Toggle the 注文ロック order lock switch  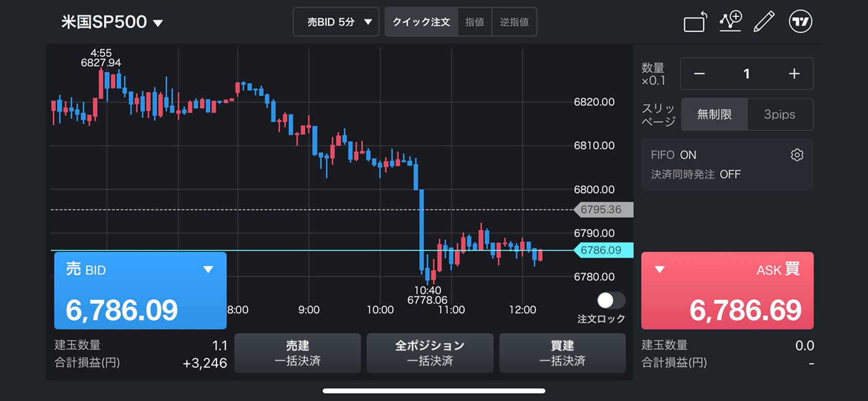pyautogui.click(x=610, y=300)
